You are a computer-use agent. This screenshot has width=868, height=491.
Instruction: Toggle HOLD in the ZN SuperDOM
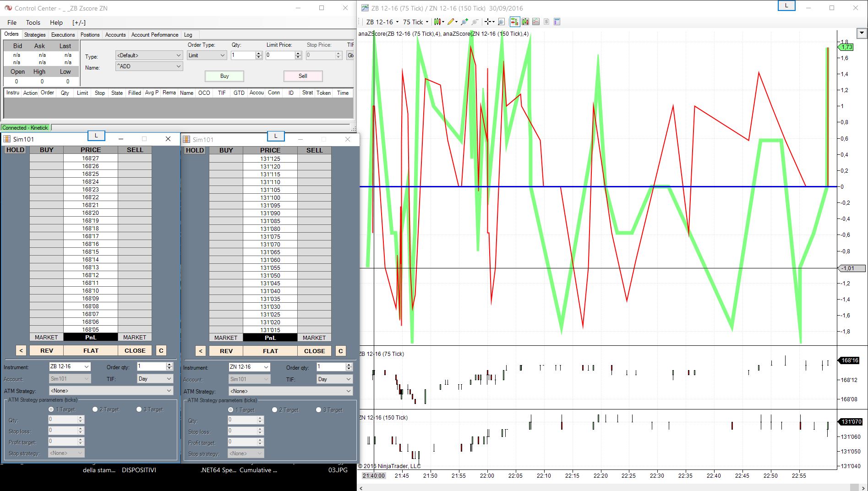pyautogui.click(x=195, y=150)
